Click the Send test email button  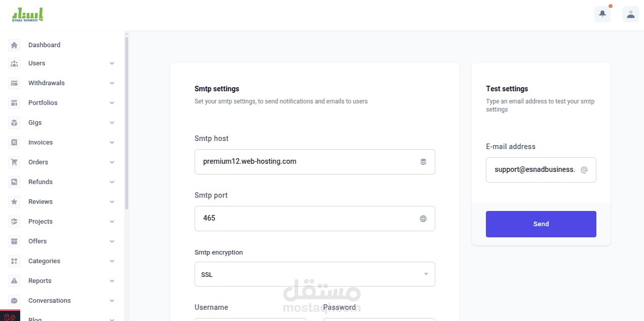(541, 224)
